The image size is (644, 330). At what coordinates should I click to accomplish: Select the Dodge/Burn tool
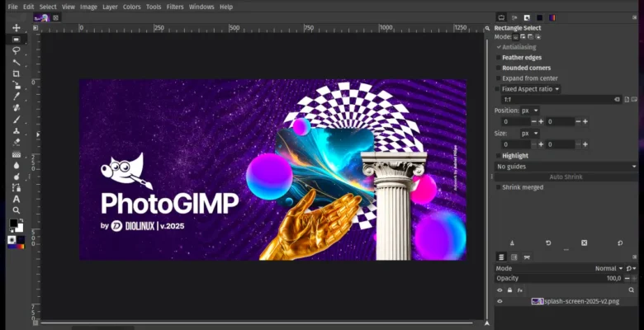[x=16, y=177]
